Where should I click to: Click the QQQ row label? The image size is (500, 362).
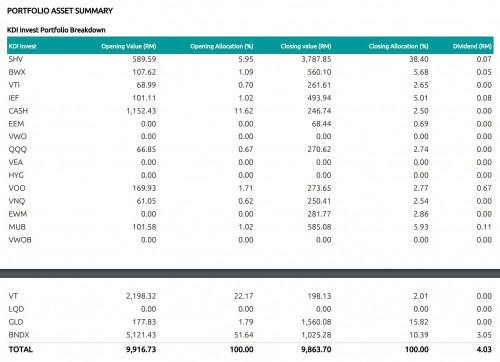[x=18, y=149]
